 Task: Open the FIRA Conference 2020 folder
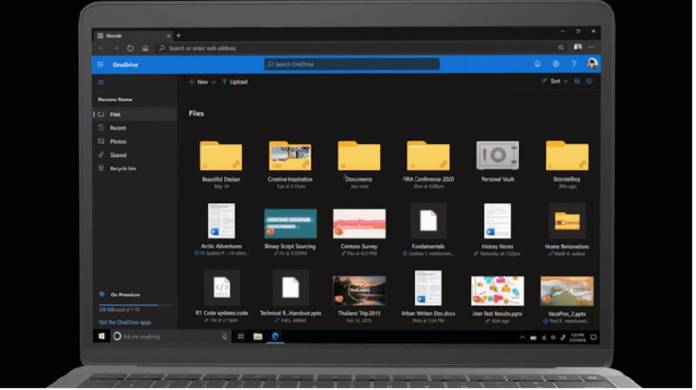(x=428, y=156)
